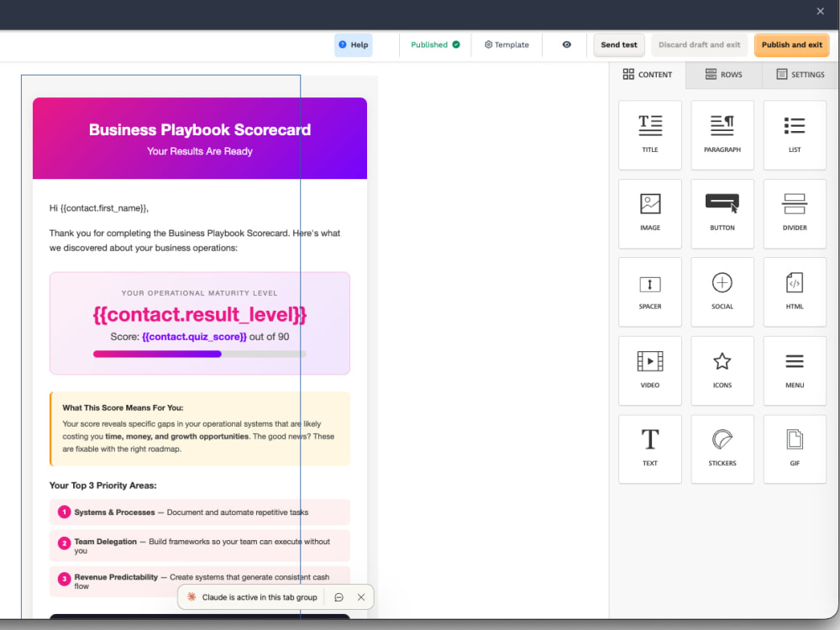Viewport: 840px width, 630px height.
Task: Send a test email
Action: click(619, 45)
